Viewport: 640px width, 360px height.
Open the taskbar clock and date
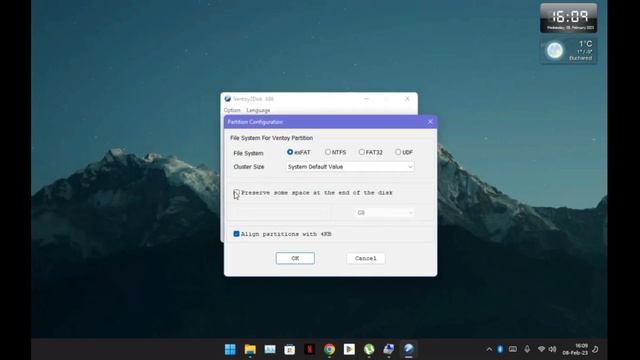pos(576,349)
